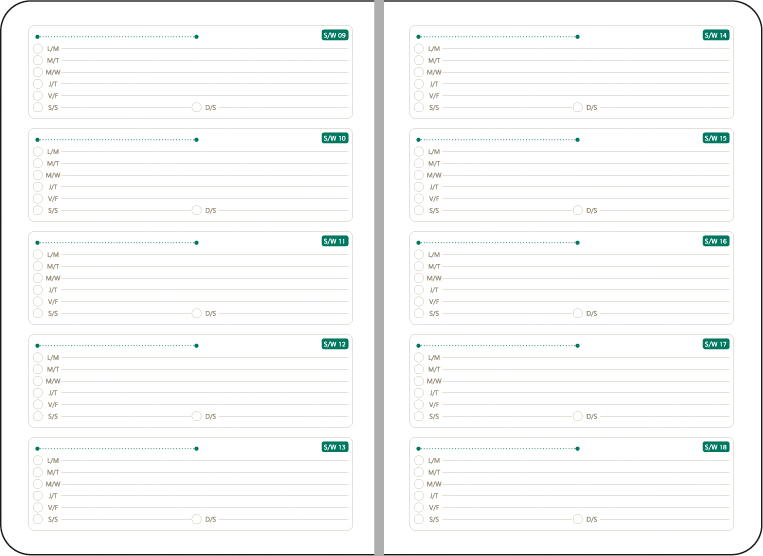Viewport: 763px width, 556px height.
Task: Check the M/T circle in week 14
Action: (x=419, y=60)
